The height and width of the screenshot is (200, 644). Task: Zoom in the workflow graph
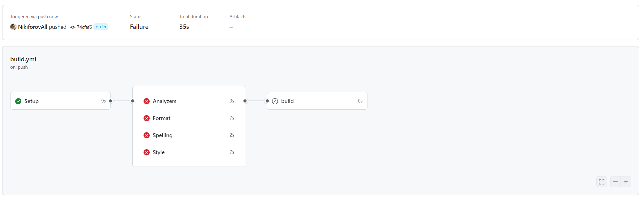click(x=626, y=182)
